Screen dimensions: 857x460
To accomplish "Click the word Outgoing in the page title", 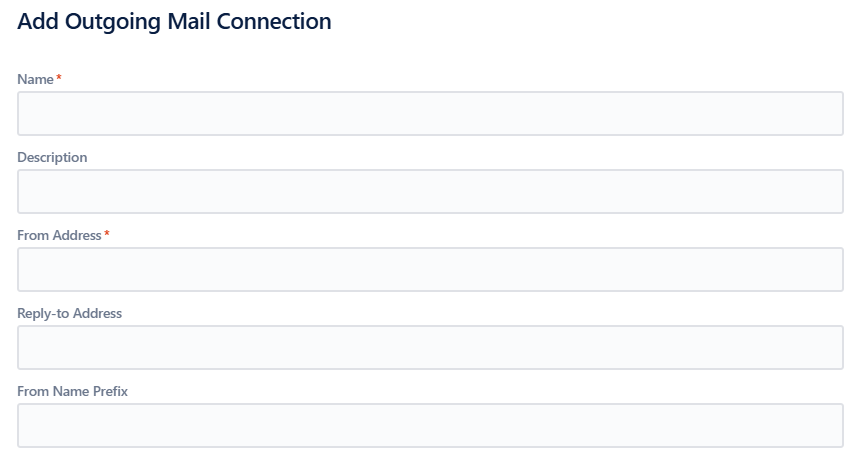I will tap(112, 21).
